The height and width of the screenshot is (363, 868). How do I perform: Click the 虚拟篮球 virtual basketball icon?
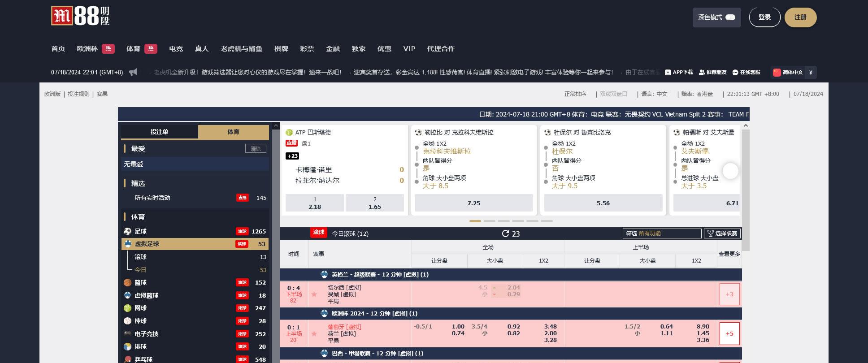[x=127, y=295]
